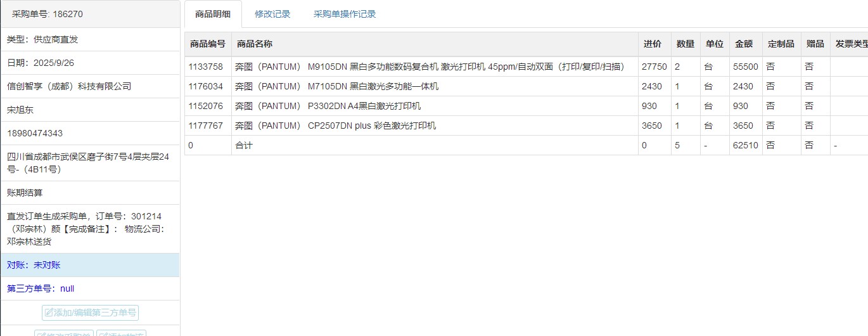The image size is (868, 336).
Task: Click the 进价 column header
Action: [652, 44]
